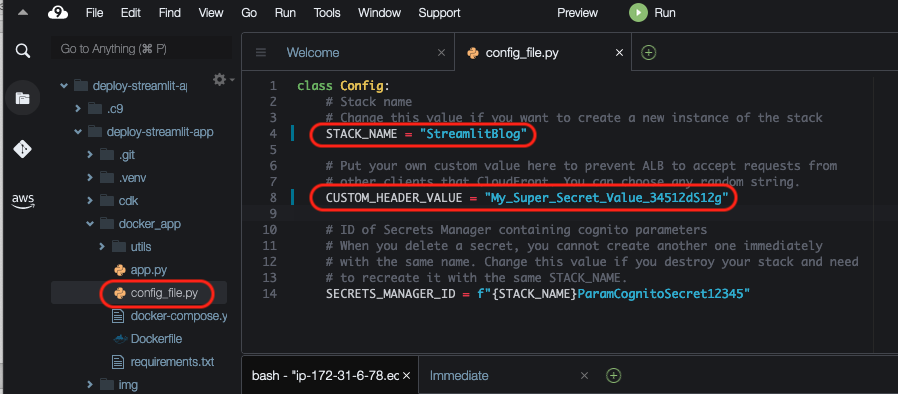Collapse the menu bar with up arrow
This screenshot has height=394, width=898.
(x=23, y=13)
